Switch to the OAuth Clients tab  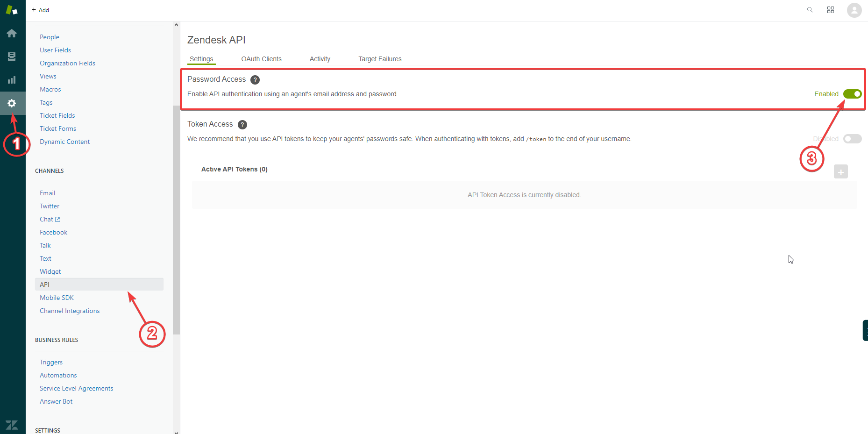262,59
